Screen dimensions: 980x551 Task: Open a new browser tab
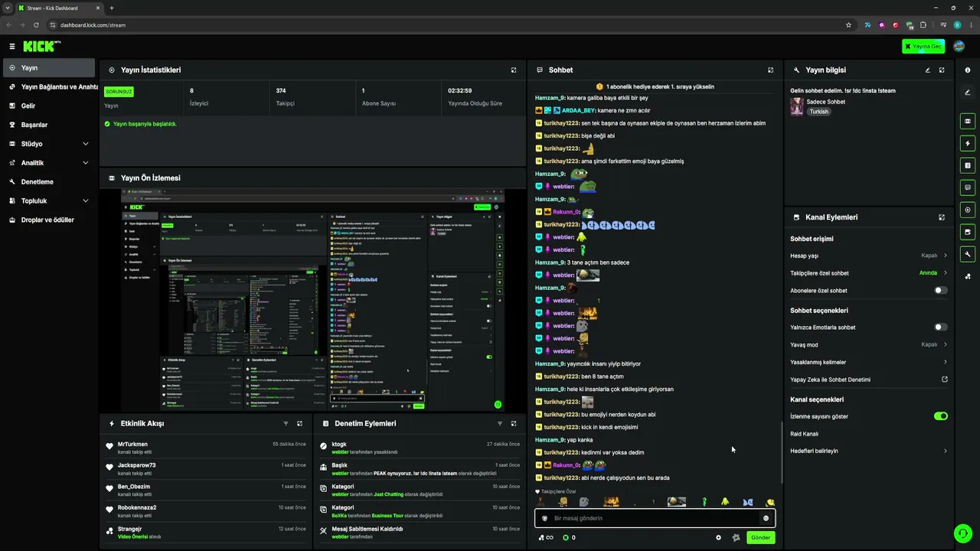pyautogui.click(x=112, y=8)
